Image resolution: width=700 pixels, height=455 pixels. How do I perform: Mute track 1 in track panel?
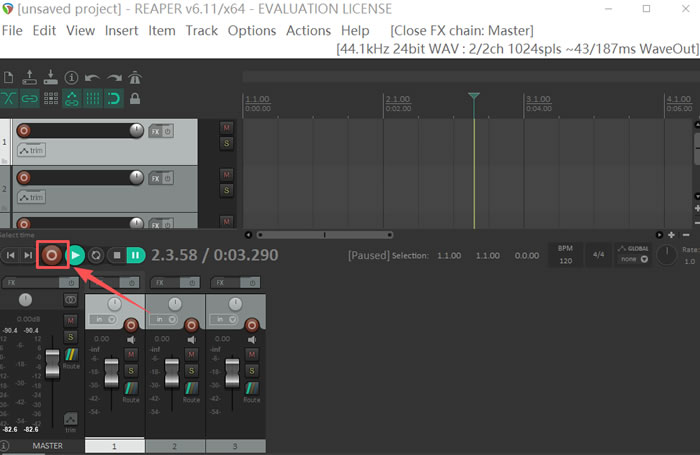click(x=227, y=128)
